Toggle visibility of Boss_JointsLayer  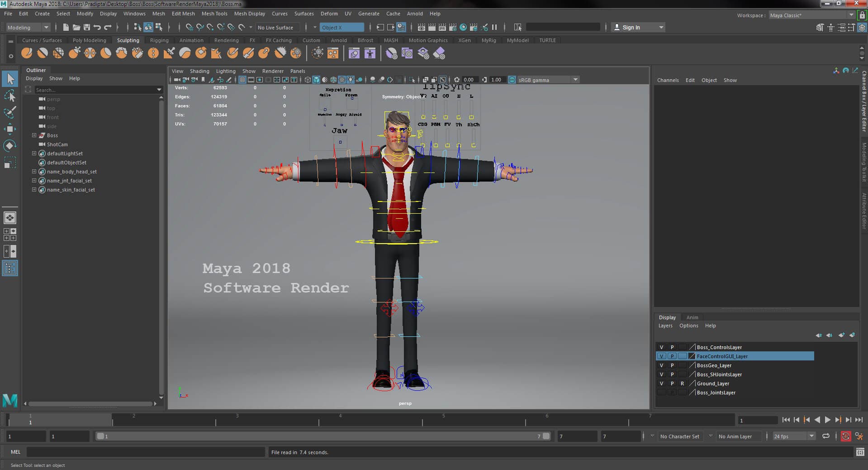(x=661, y=393)
